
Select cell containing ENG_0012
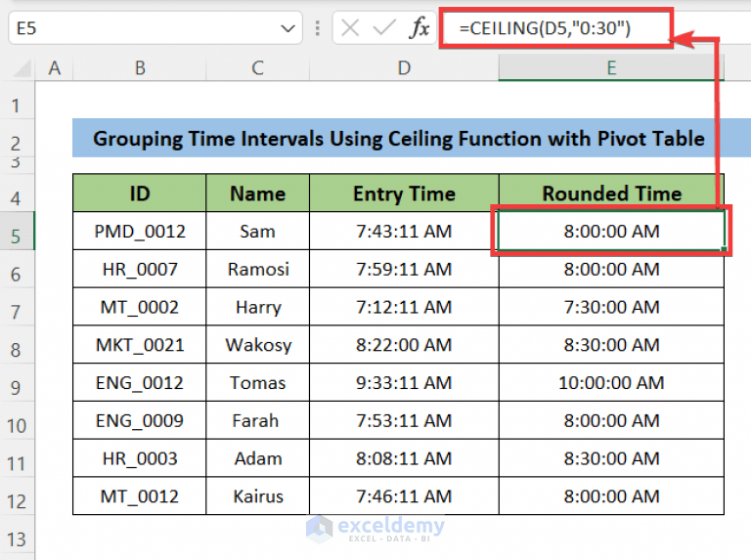140,382
